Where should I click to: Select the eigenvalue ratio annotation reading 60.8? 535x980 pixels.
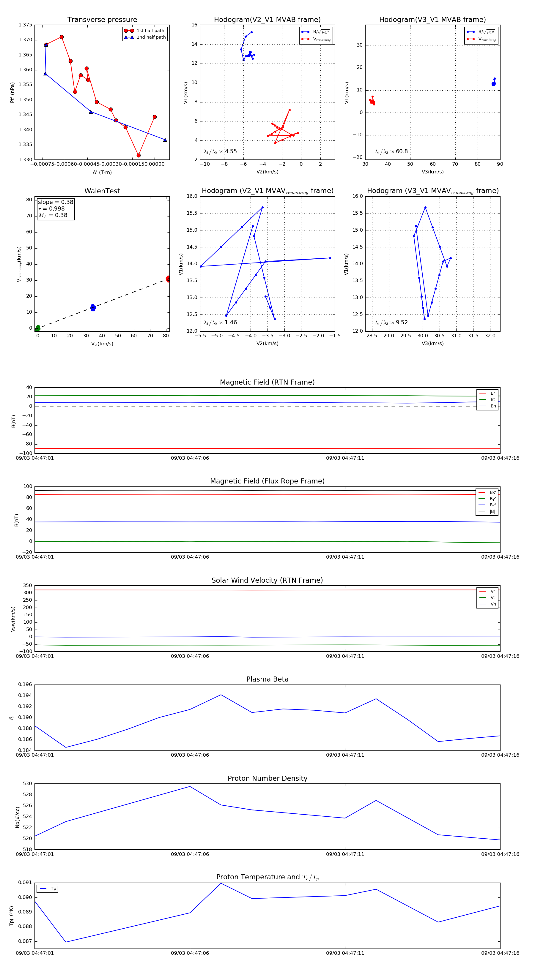(391, 151)
